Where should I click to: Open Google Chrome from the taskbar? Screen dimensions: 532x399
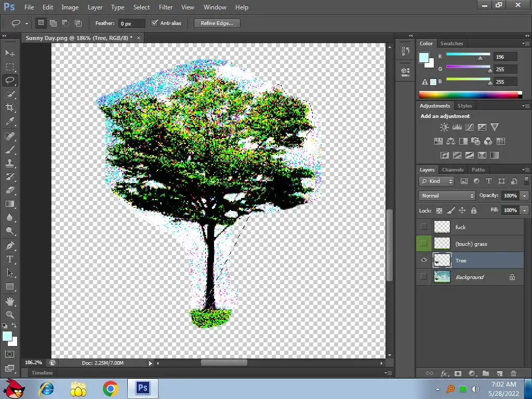point(111,389)
